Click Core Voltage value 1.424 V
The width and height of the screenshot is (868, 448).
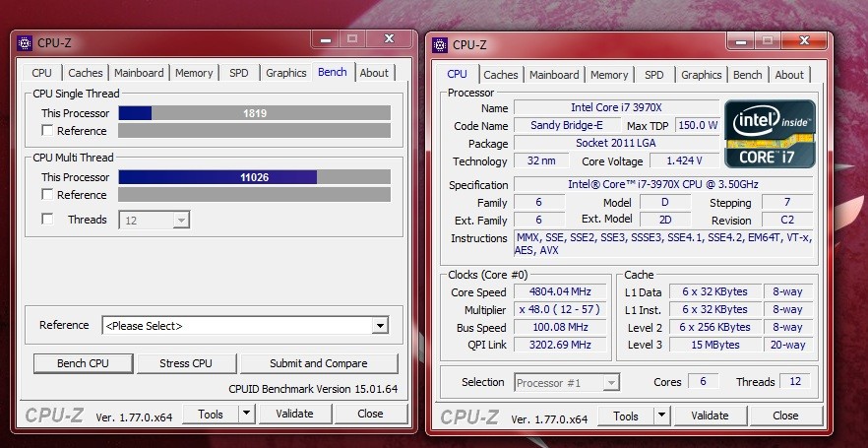(x=684, y=160)
